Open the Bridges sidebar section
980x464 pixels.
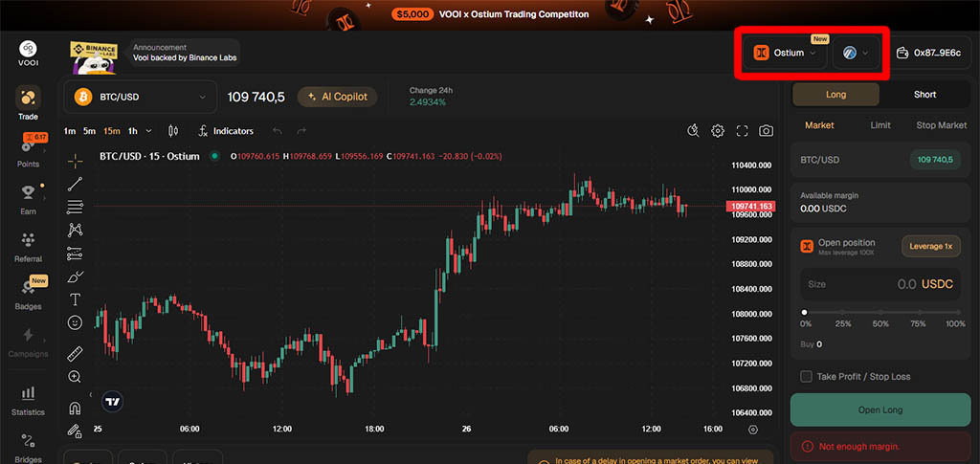pyautogui.click(x=28, y=447)
